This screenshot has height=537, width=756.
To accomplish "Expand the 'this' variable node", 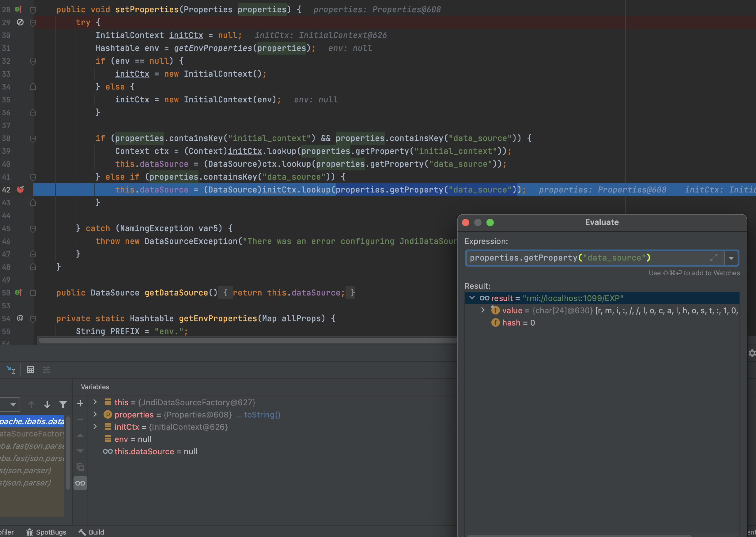I will pyautogui.click(x=95, y=402).
